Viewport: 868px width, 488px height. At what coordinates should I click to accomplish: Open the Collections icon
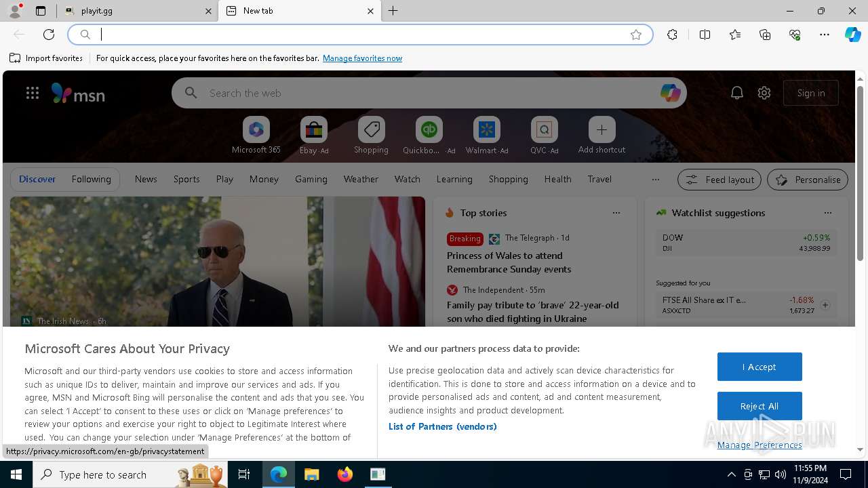[x=765, y=35]
